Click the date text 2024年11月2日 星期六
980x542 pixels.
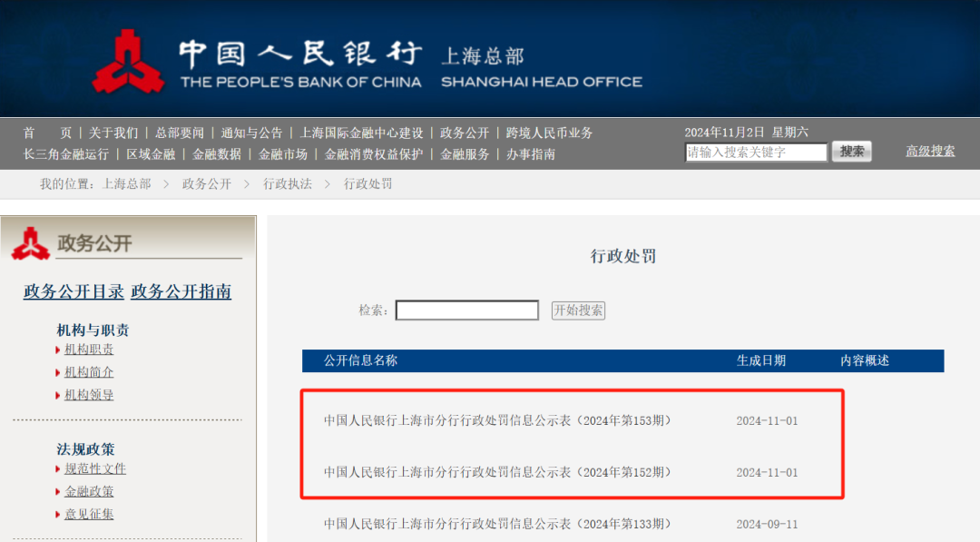point(746,133)
